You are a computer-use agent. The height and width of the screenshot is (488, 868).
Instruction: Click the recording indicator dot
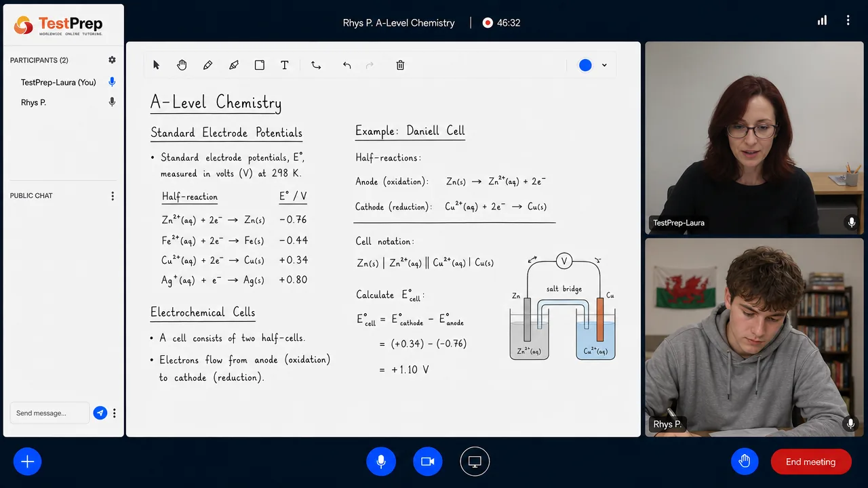(x=487, y=22)
